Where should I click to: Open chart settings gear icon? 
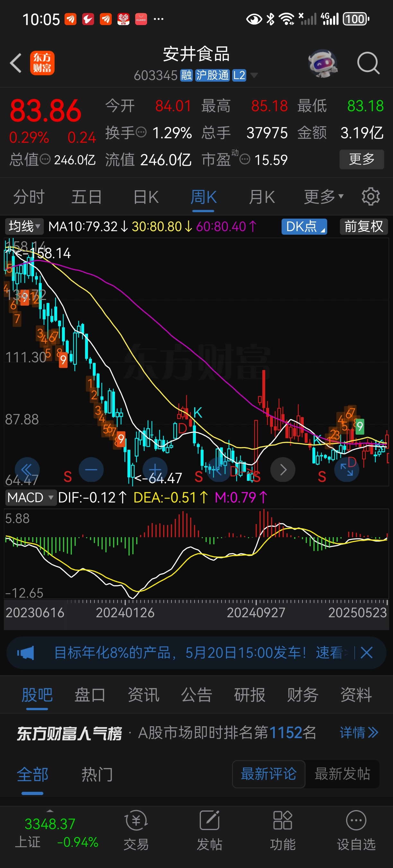coord(371,196)
